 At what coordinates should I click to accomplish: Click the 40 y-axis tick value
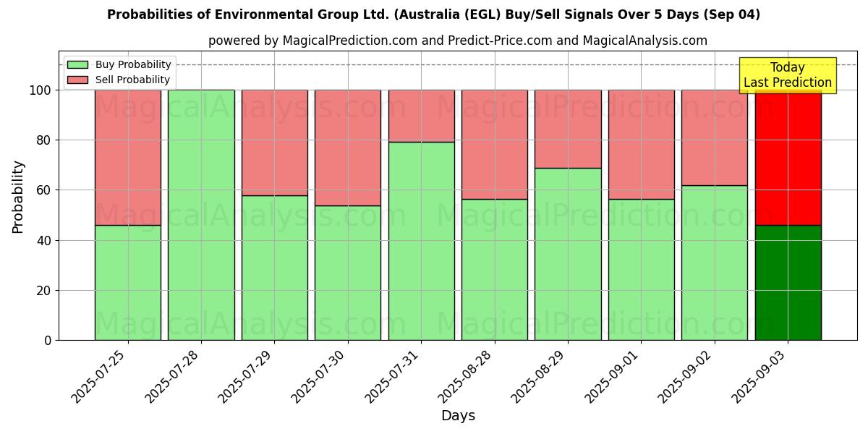click(x=44, y=240)
